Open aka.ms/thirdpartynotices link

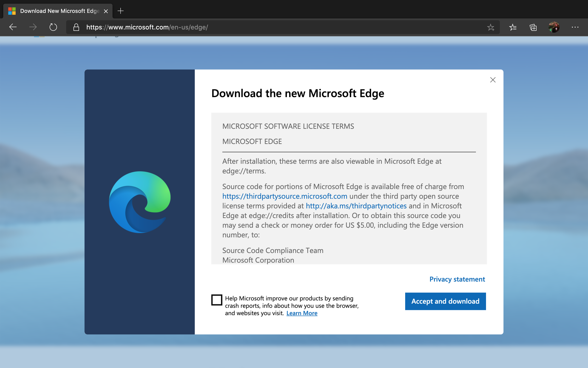pos(356,206)
